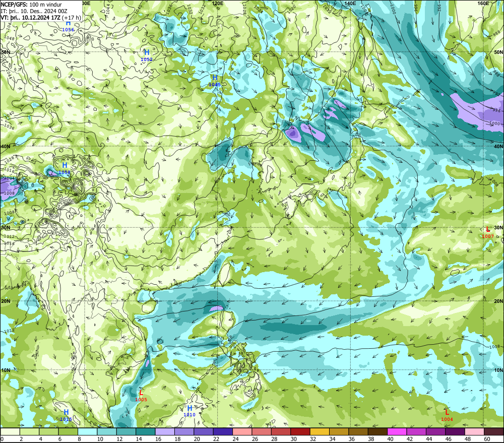Pick the violet 20–22 legend swatch
Screen dimensions: 504x443
pos(204,431)
